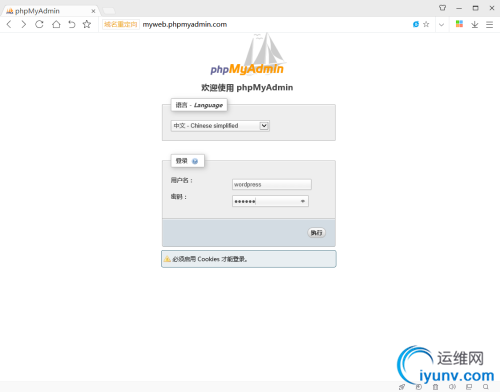Screen dimensions: 500x392
Task: Focus the username field containing wordpress
Action: (x=272, y=184)
